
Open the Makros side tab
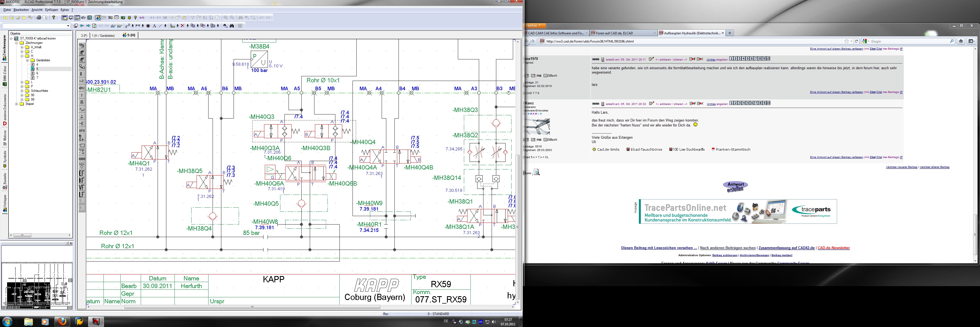click(x=5, y=138)
